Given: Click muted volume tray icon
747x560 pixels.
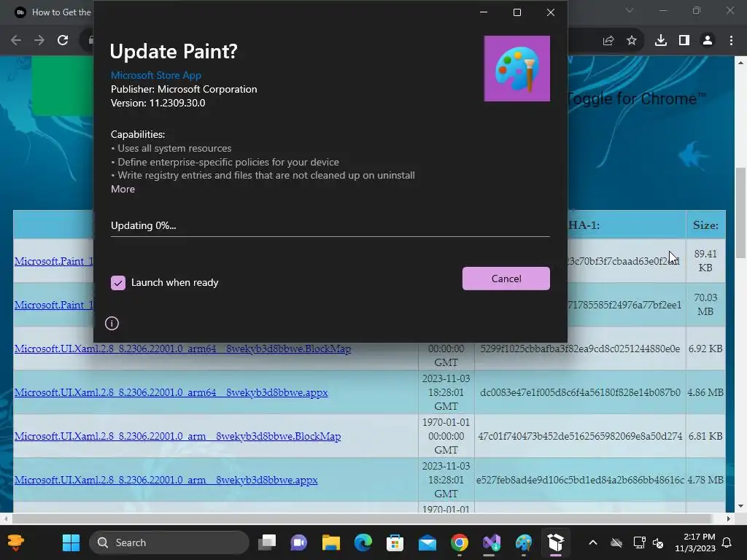Looking at the screenshot, I should click(x=659, y=542).
